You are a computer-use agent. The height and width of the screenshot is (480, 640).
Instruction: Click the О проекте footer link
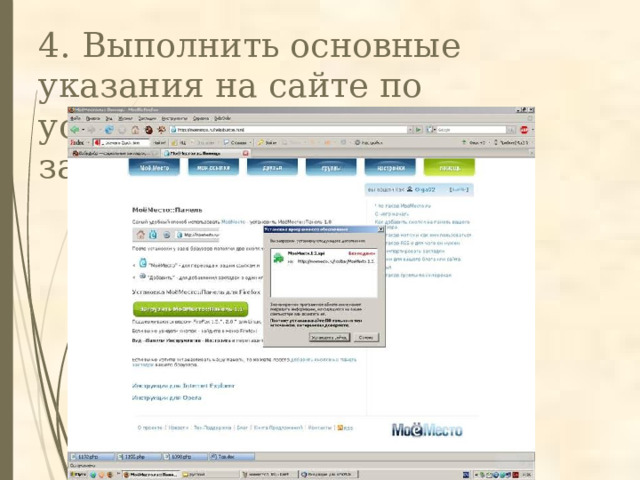[x=150, y=428]
